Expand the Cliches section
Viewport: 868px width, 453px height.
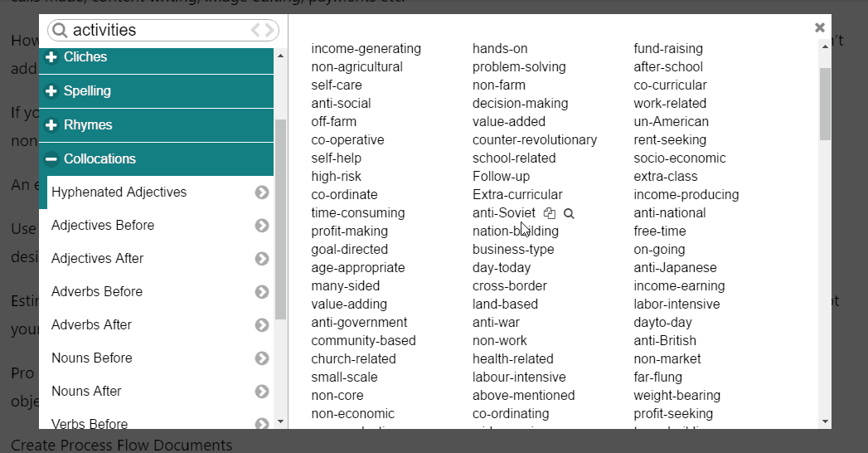pyautogui.click(x=156, y=58)
